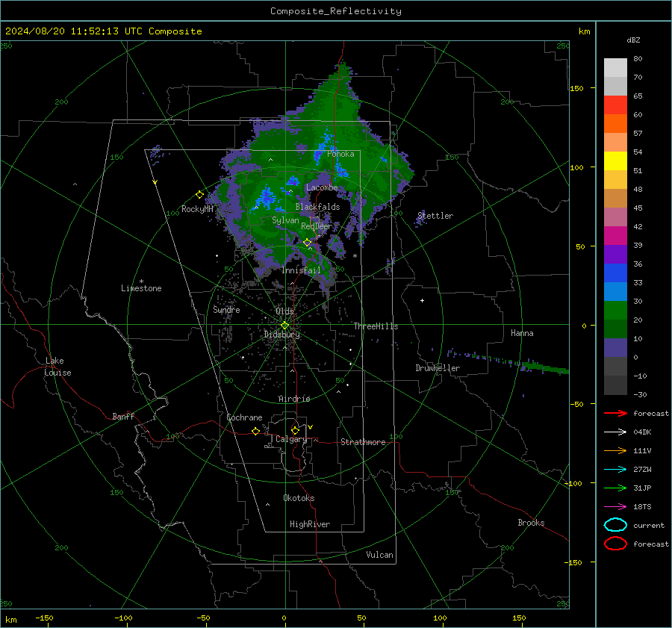This screenshot has width=672, height=628.
Task: Click the Airdrie city label
Action: click(294, 399)
